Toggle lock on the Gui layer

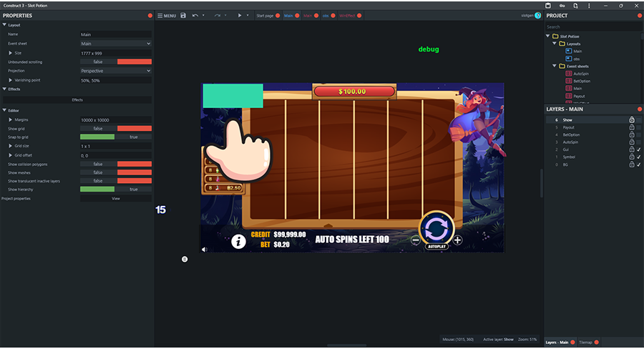632,149
